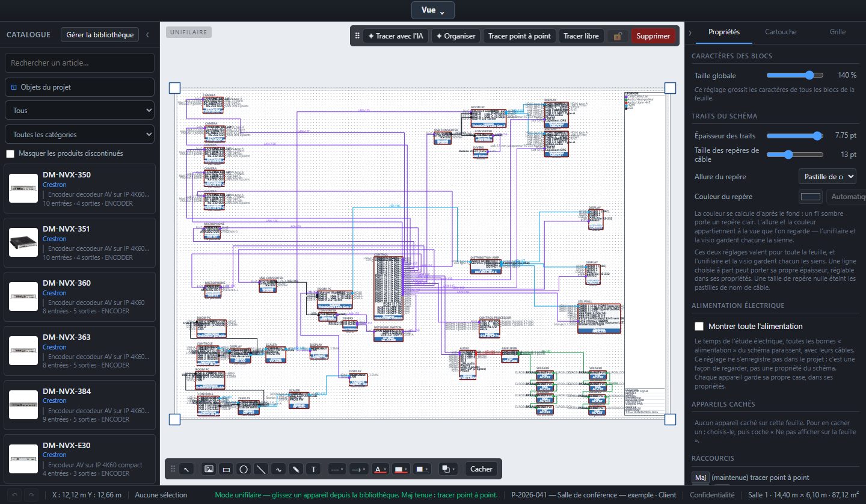Check Masquer les produits discontinués
866x504 pixels.
click(x=10, y=153)
